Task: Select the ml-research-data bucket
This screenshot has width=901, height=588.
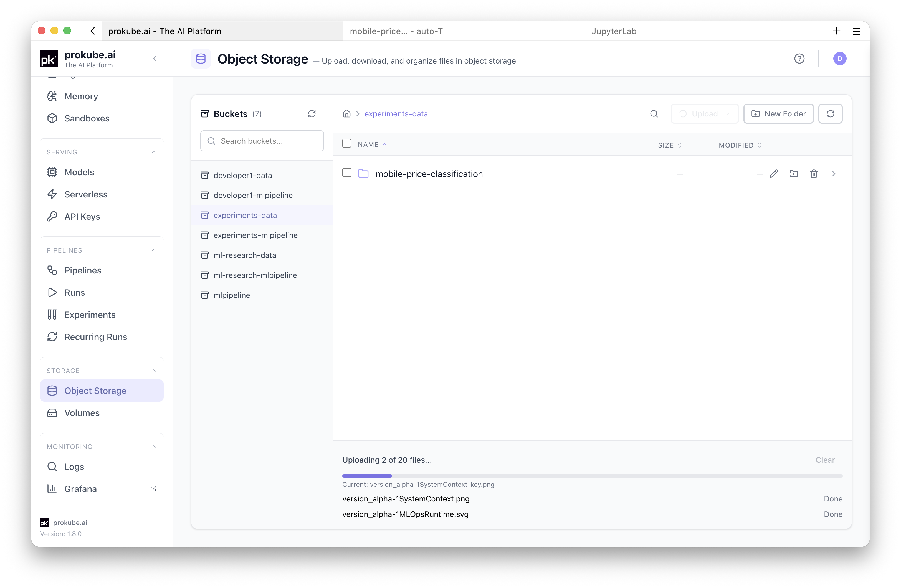Action: pyautogui.click(x=262, y=255)
